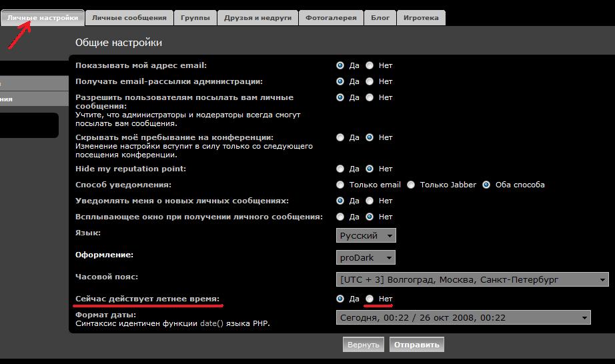Select Нет for showing my email address
Screen dimensions: 615x364
370,65
